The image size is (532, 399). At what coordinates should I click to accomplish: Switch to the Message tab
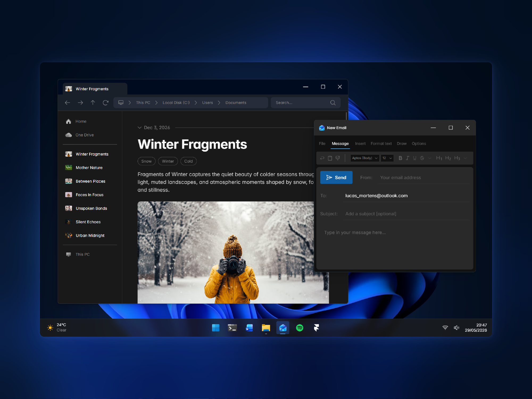tap(340, 144)
